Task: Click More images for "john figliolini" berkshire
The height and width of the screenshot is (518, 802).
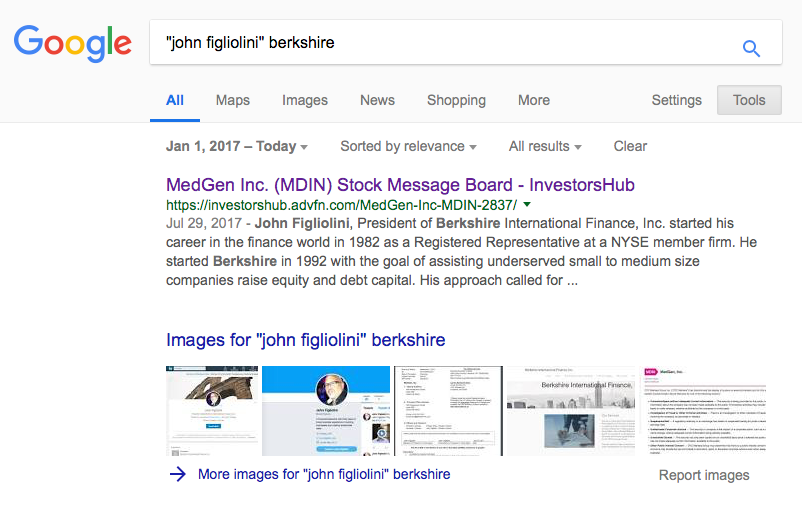Action: pyautogui.click(x=324, y=474)
